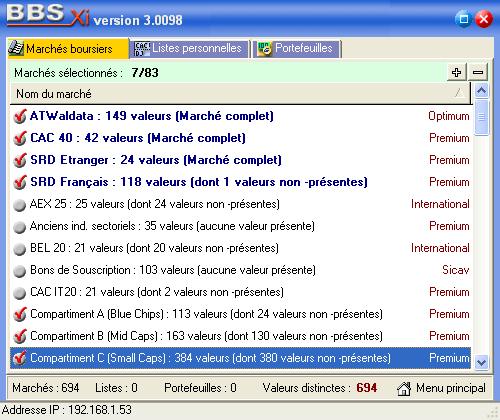Check the Anciens ind. sectoriels circle
This screenshot has width=500, height=420.
pyautogui.click(x=19, y=227)
